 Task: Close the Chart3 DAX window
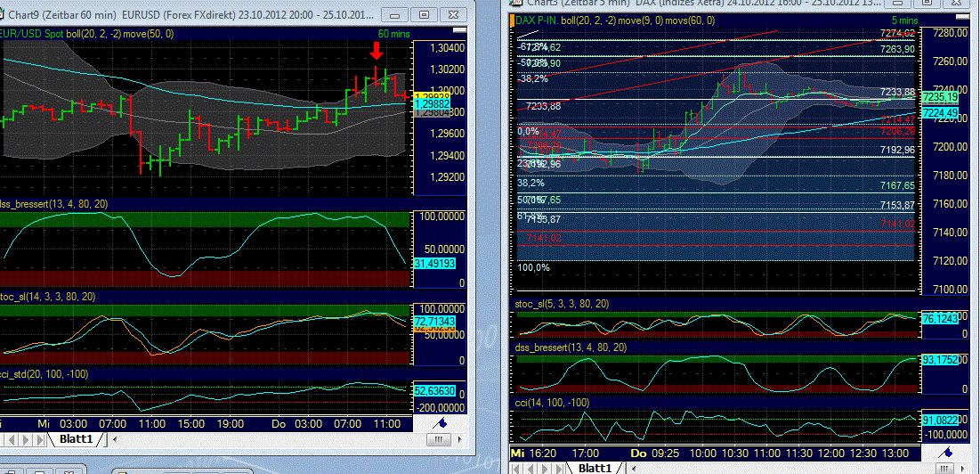(x=956, y=4)
